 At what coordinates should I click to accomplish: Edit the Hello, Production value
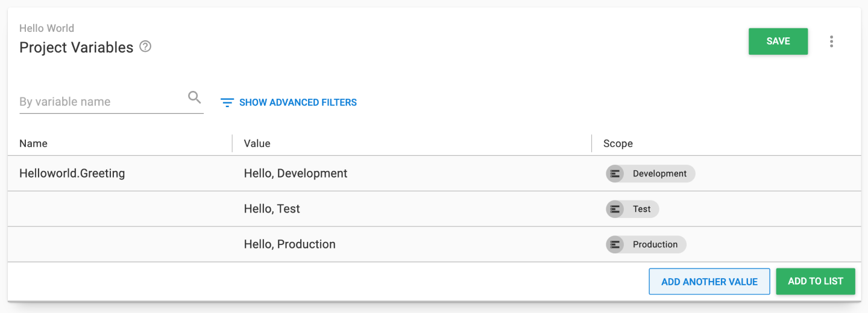(x=289, y=244)
